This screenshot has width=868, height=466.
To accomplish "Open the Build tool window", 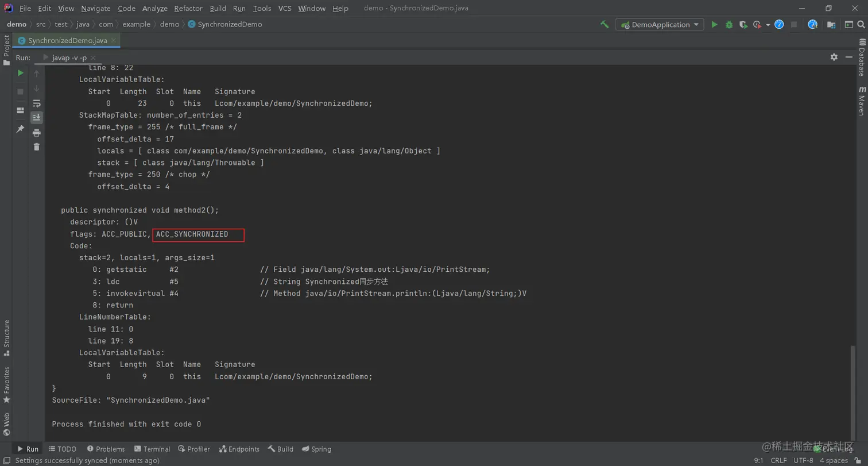I will coord(281,449).
